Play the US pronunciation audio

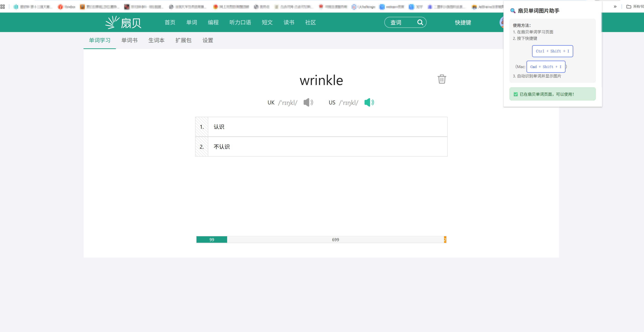tap(369, 102)
